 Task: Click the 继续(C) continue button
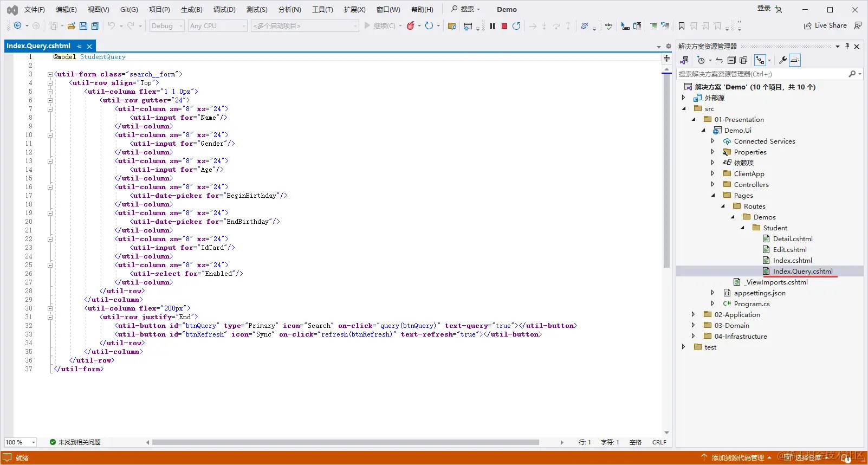coord(380,25)
